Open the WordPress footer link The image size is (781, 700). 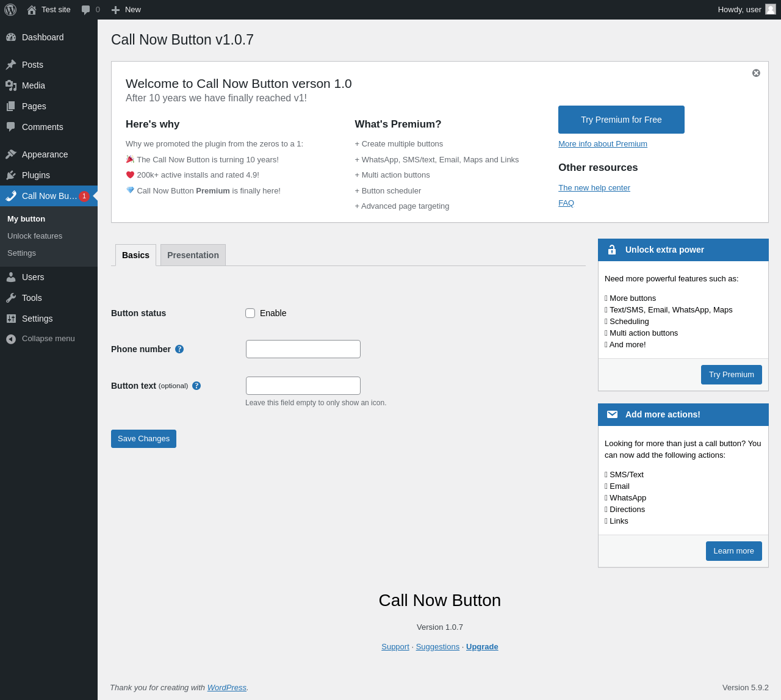227,688
